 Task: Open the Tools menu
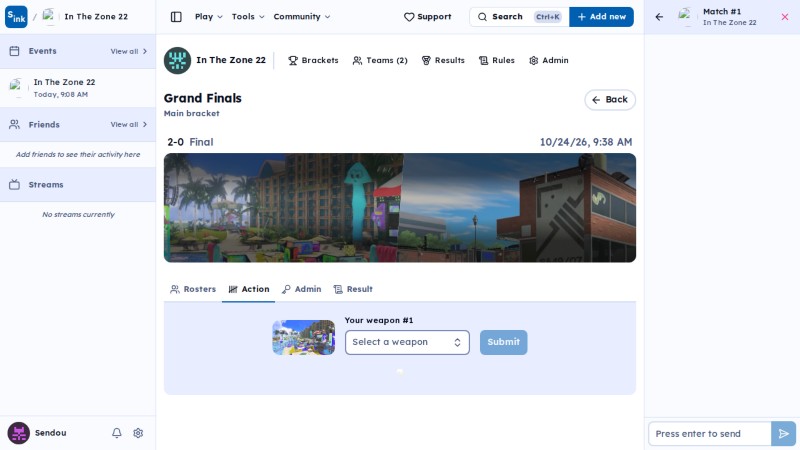tap(248, 17)
